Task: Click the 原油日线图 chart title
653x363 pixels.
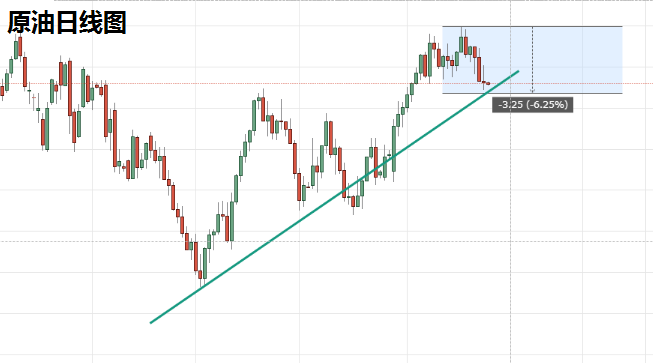Action: coord(67,22)
